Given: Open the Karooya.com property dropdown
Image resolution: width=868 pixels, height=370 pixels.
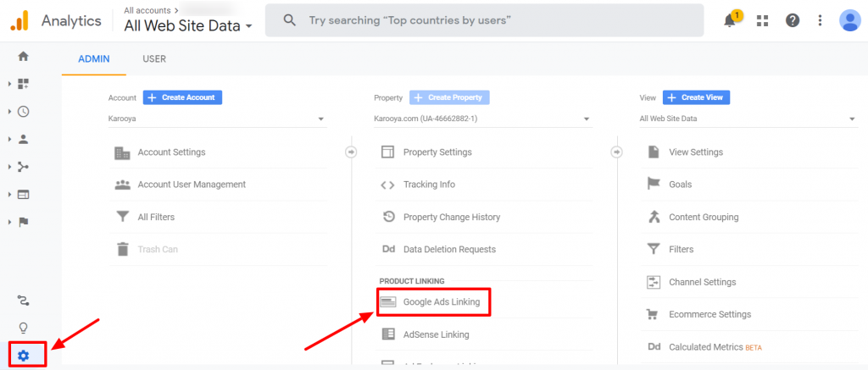Looking at the screenshot, I should point(483,119).
